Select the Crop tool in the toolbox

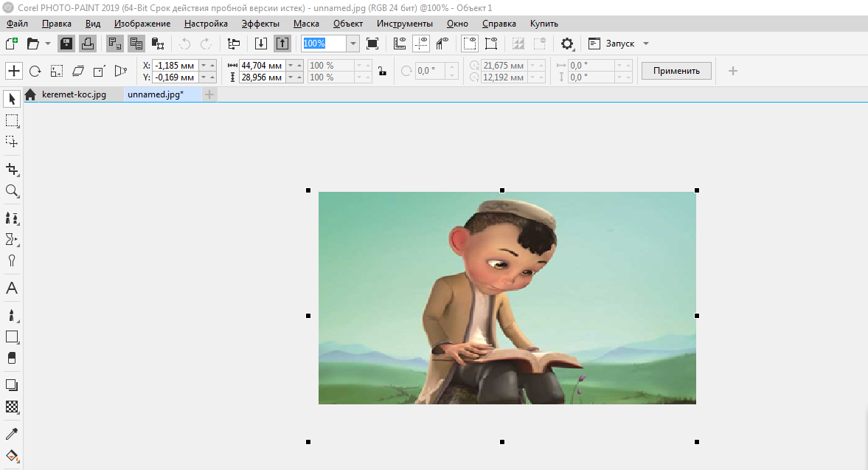point(11,169)
